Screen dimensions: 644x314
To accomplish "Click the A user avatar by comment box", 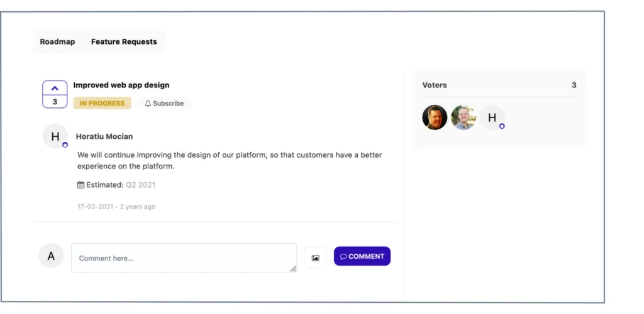I will tap(51, 256).
